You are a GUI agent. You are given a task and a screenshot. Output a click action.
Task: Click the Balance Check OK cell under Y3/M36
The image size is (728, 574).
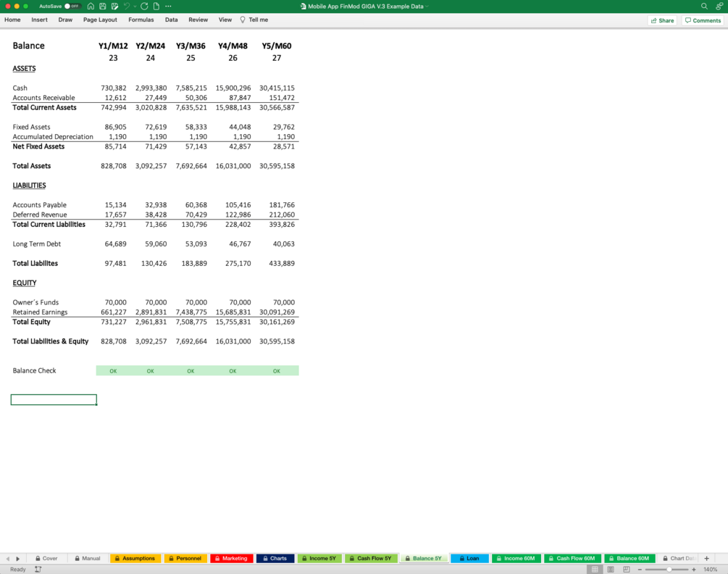(x=191, y=370)
